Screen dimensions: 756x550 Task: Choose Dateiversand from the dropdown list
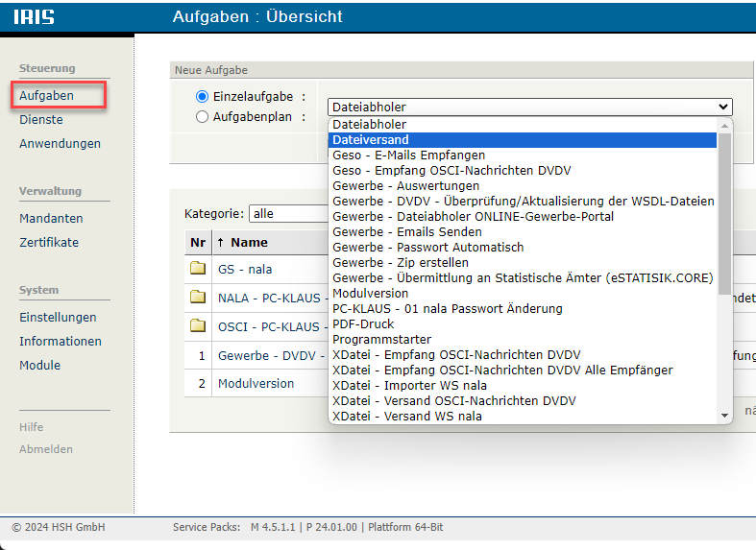click(371, 140)
